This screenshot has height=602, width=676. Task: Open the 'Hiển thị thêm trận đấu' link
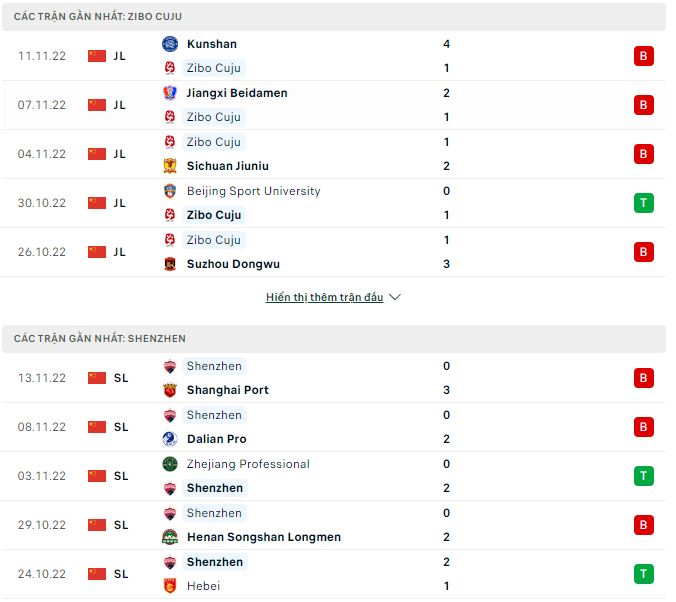click(324, 297)
